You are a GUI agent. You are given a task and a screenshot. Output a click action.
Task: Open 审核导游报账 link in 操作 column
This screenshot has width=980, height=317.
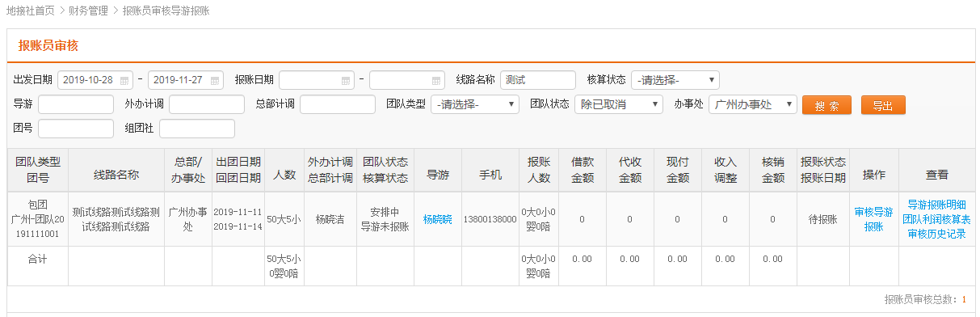[x=873, y=219]
